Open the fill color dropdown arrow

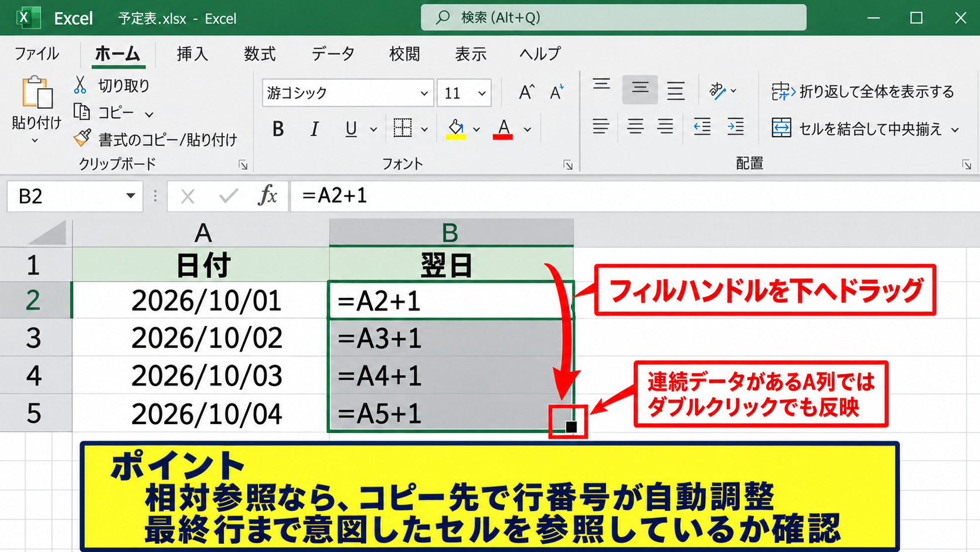coord(477,129)
